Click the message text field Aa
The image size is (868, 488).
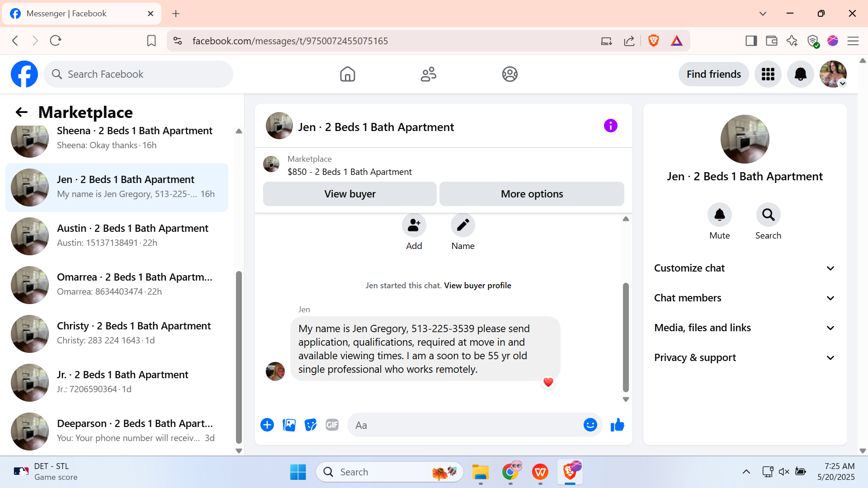tap(466, 425)
